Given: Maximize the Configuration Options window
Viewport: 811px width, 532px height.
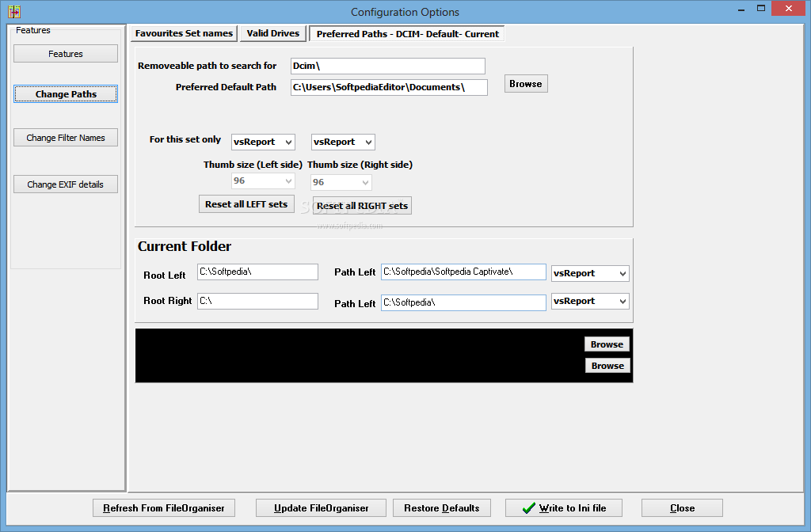Looking at the screenshot, I should (761, 8).
